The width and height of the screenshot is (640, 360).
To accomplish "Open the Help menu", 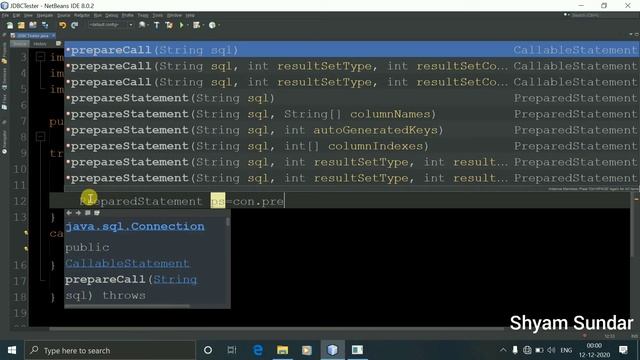I will click(190, 15).
